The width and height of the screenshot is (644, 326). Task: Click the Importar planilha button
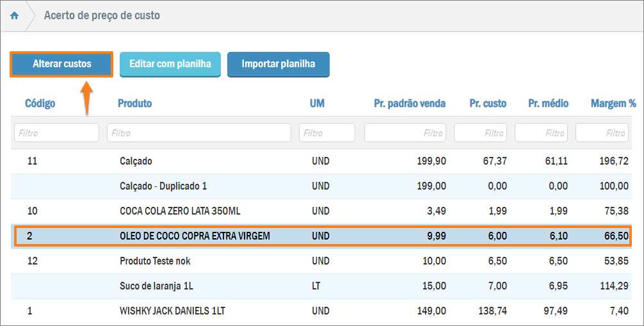[278, 64]
